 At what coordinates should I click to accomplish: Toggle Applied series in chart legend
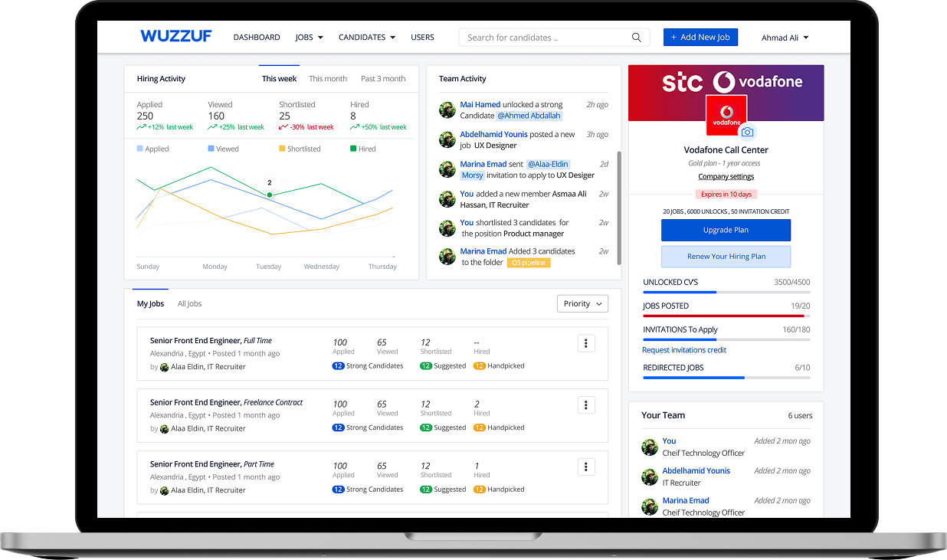point(152,149)
